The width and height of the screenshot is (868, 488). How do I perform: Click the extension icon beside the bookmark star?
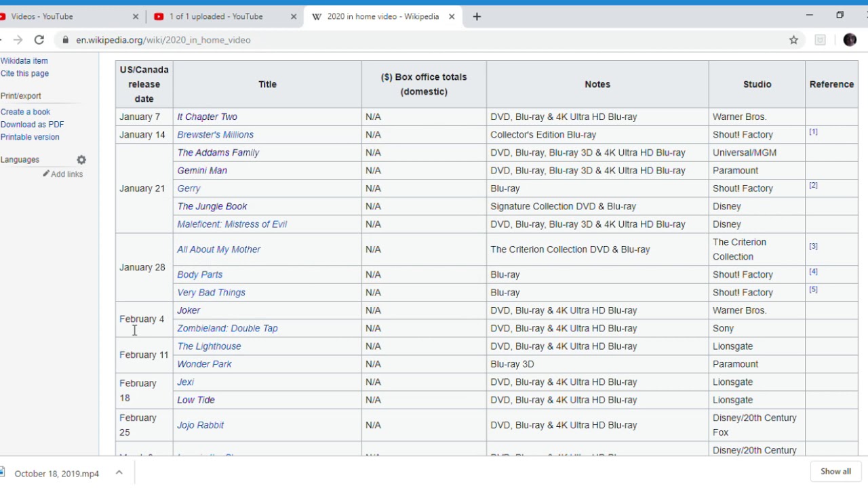[x=820, y=40]
